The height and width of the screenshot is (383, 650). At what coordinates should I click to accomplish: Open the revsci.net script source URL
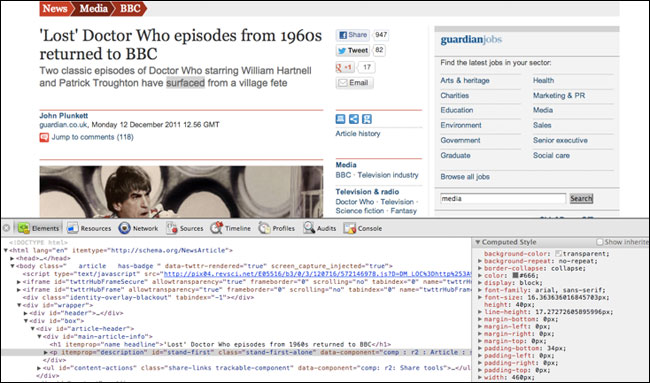coord(318,274)
